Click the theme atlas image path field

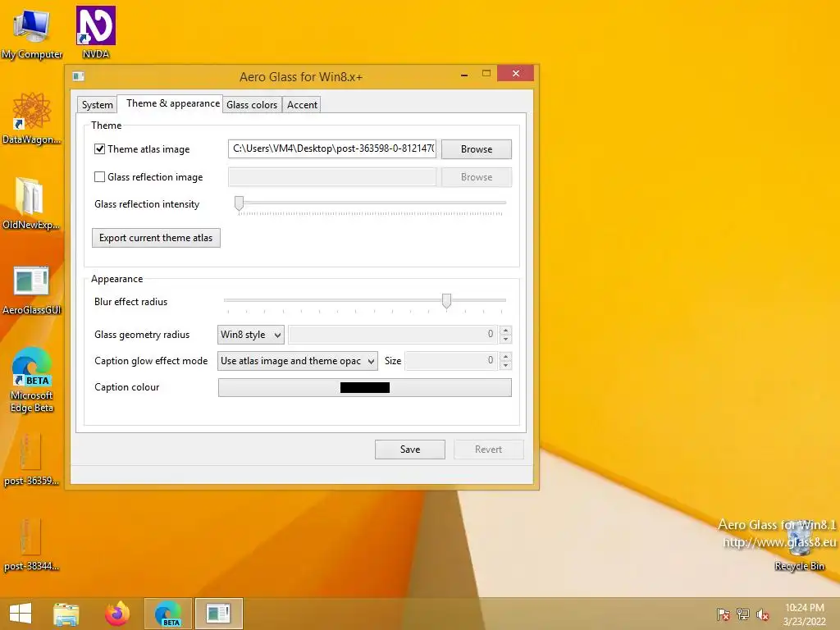tap(332, 148)
